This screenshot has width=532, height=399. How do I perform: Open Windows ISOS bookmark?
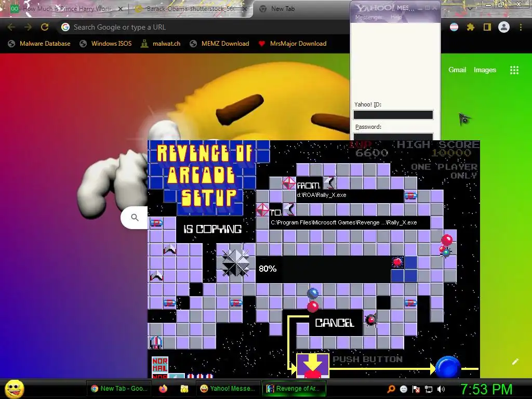[105, 44]
